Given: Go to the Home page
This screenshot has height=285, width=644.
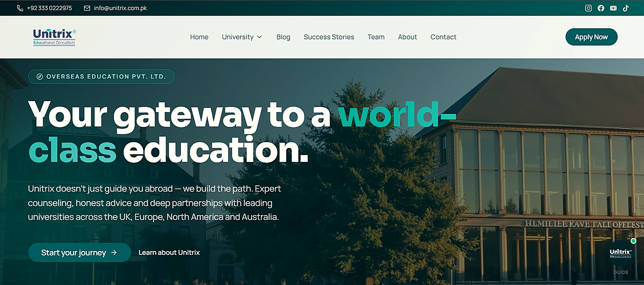Looking at the screenshot, I should [199, 37].
